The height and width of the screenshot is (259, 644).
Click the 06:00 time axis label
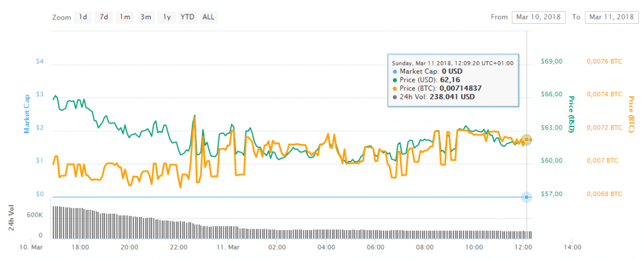(x=375, y=248)
